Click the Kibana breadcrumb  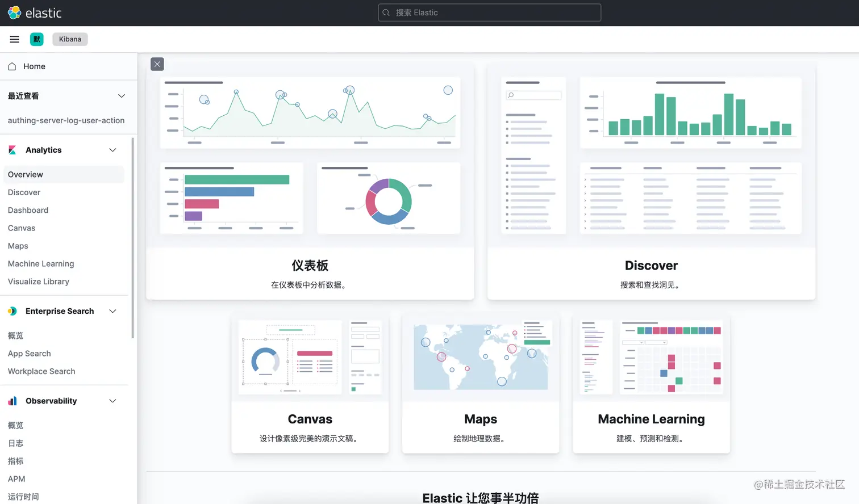(70, 39)
